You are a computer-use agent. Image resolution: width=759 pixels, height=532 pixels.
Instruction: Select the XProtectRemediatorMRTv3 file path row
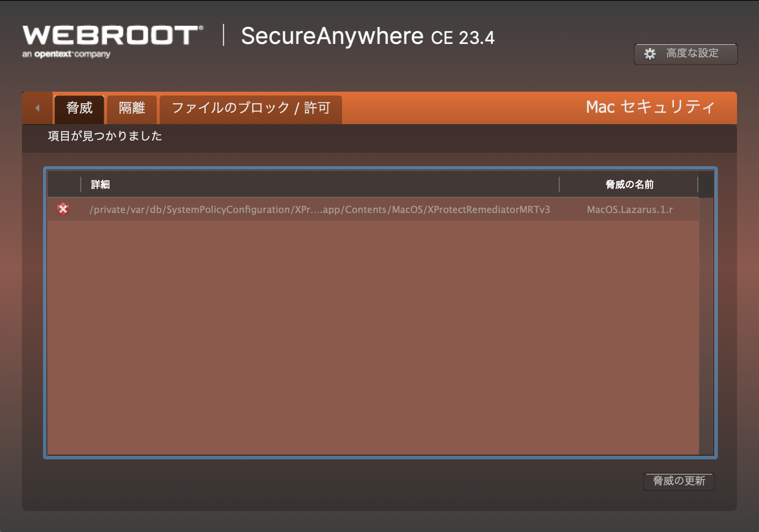coord(373,209)
